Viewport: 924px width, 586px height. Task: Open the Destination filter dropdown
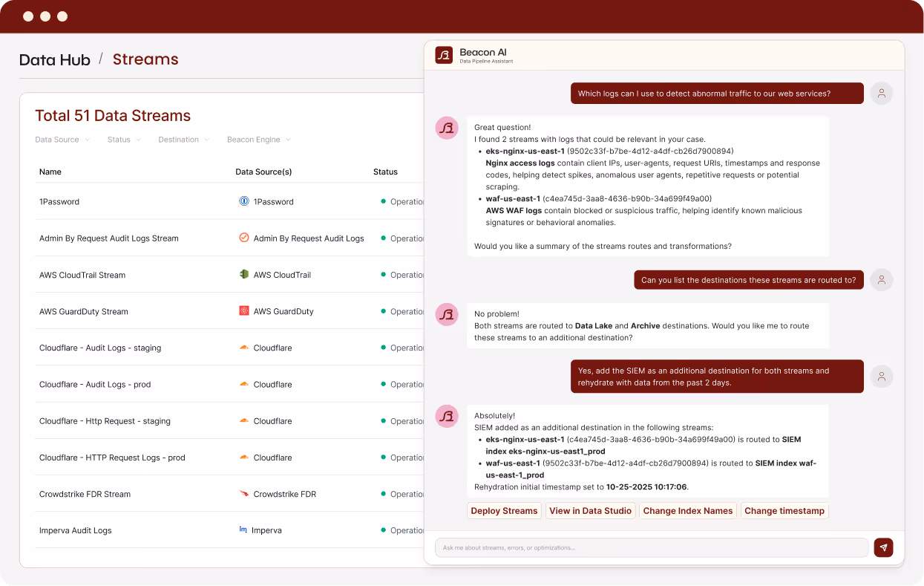point(183,140)
